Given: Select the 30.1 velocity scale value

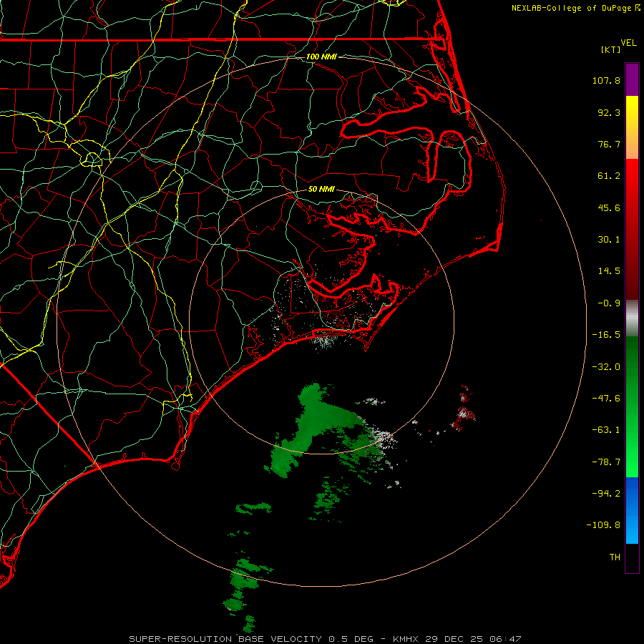Looking at the screenshot, I should tap(609, 240).
